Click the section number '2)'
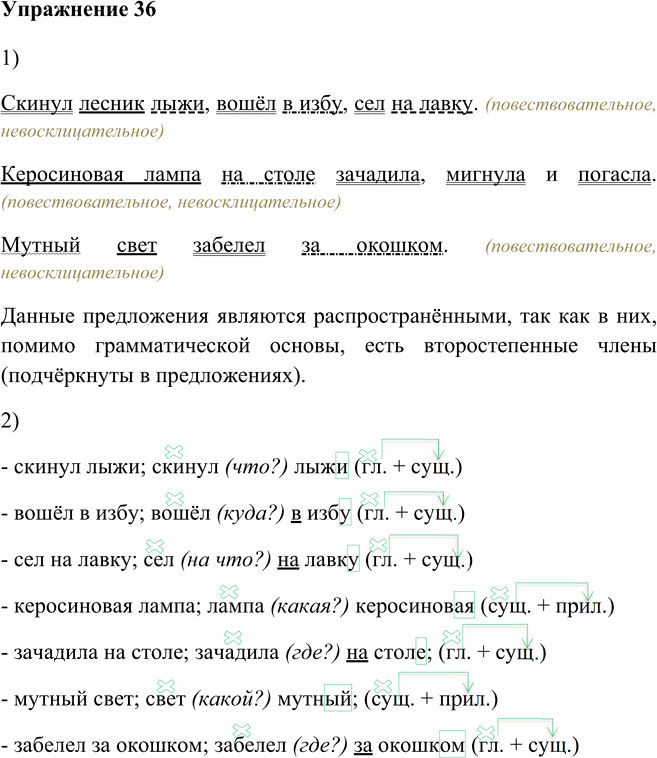Screen dimensions: 657x758 pyautogui.click(x=10, y=421)
